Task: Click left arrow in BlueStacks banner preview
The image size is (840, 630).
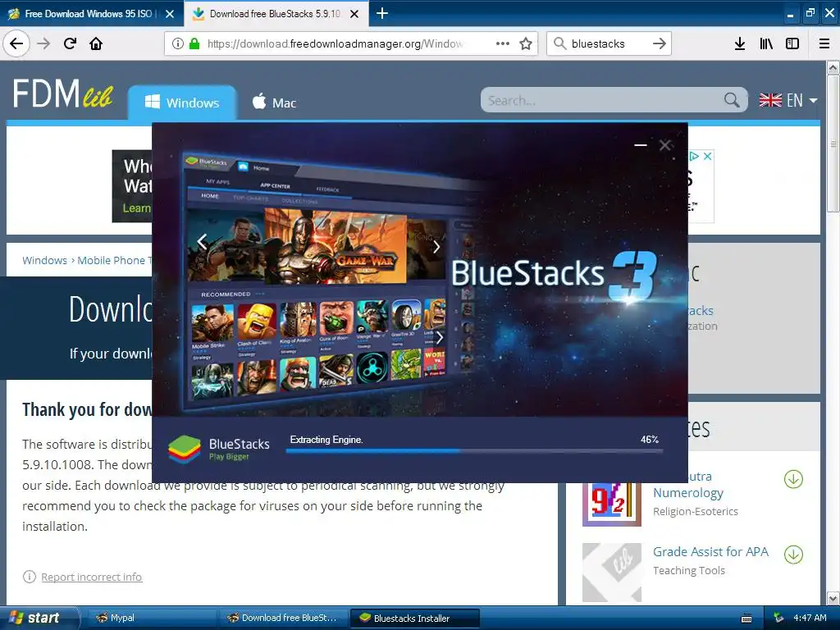Action: point(202,242)
